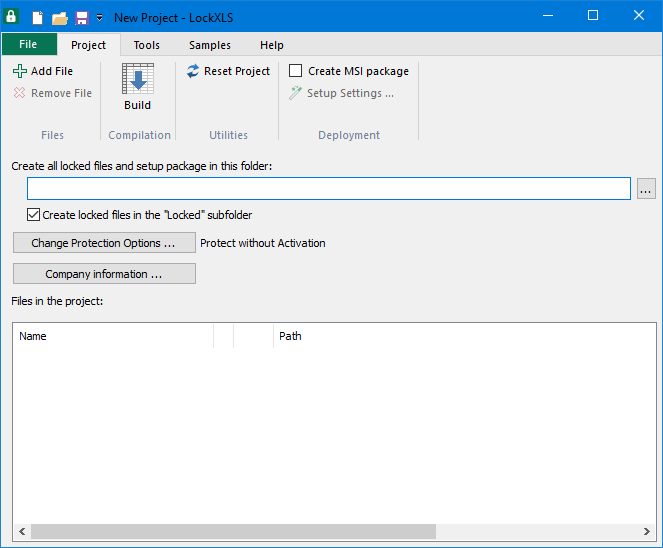The image size is (663, 548).
Task: Click the horizontal scrollbar thumb
Action: click(x=233, y=532)
